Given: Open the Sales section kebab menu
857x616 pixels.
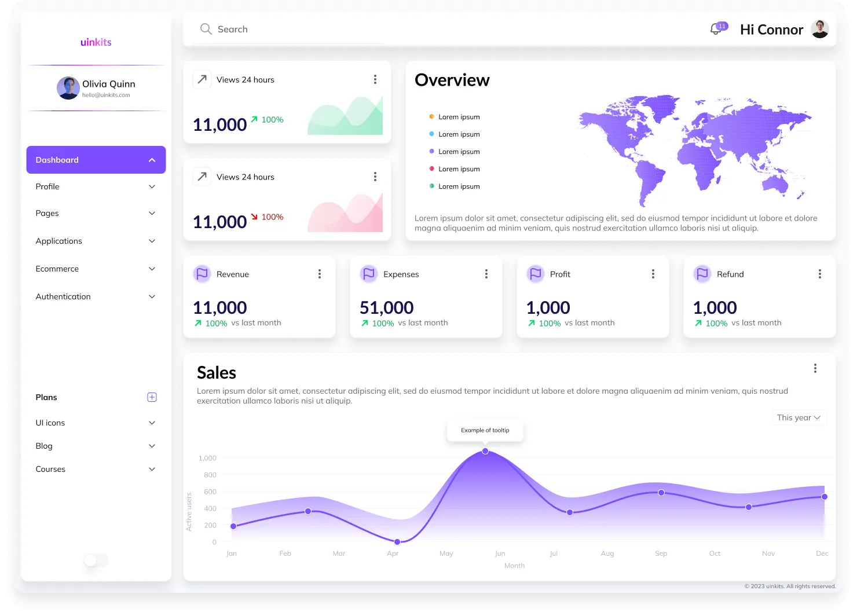Looking at the screenshot, I should tap(815, 368).
